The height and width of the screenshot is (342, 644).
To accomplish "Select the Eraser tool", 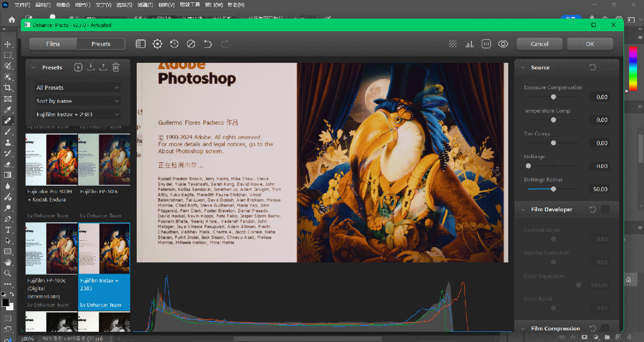I will point(7,164).
